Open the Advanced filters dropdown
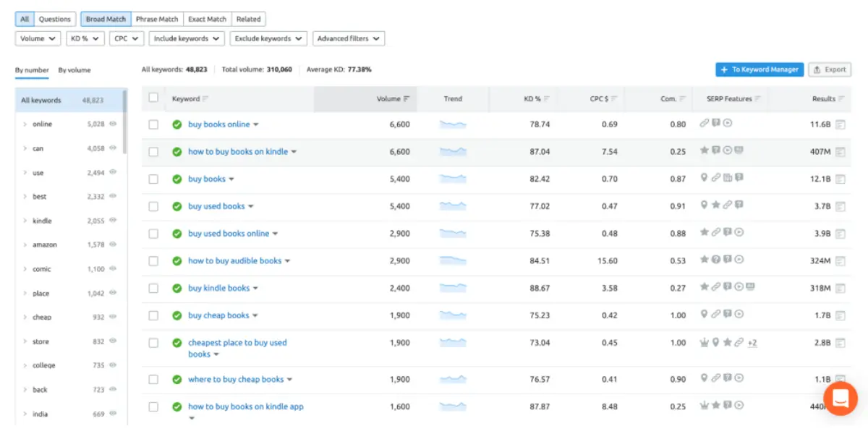The image size is (868, 434). tap(349, 38)
